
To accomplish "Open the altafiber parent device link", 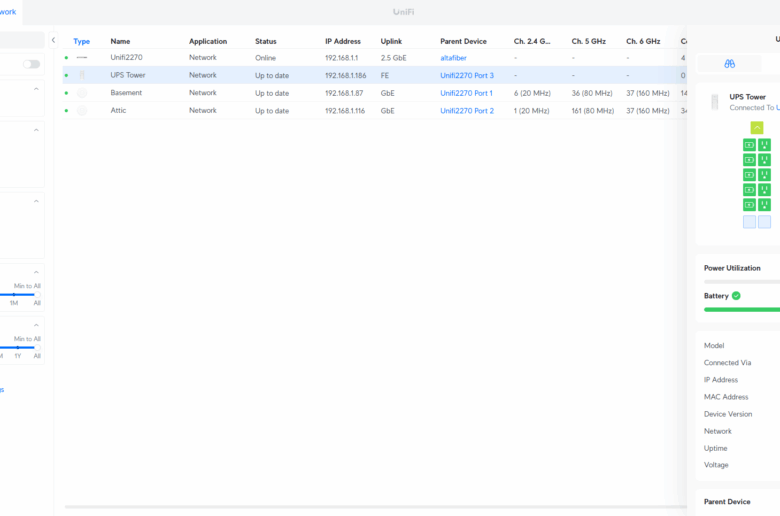I will tap(453, 58).
